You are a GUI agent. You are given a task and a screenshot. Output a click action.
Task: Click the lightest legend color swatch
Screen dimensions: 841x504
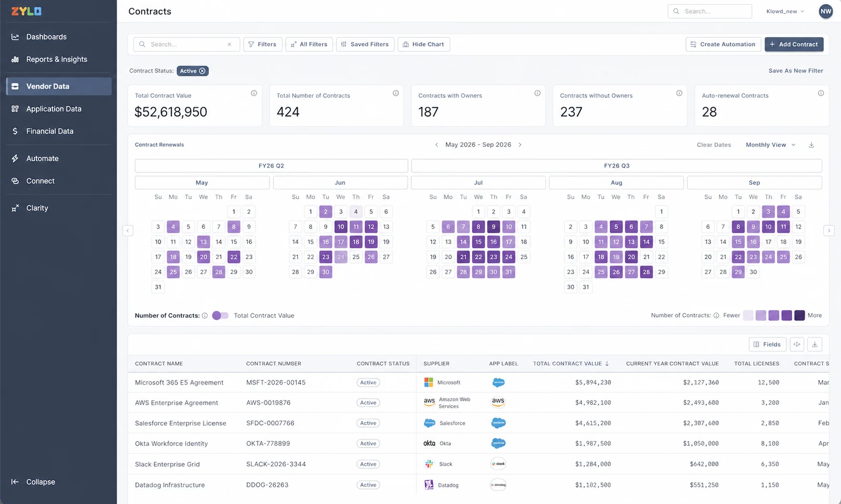748,316
